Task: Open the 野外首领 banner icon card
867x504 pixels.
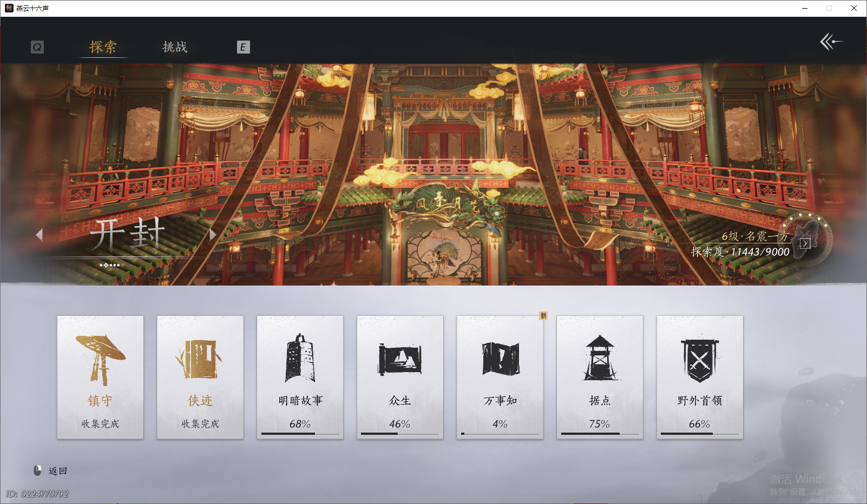Action: [700, 377]
